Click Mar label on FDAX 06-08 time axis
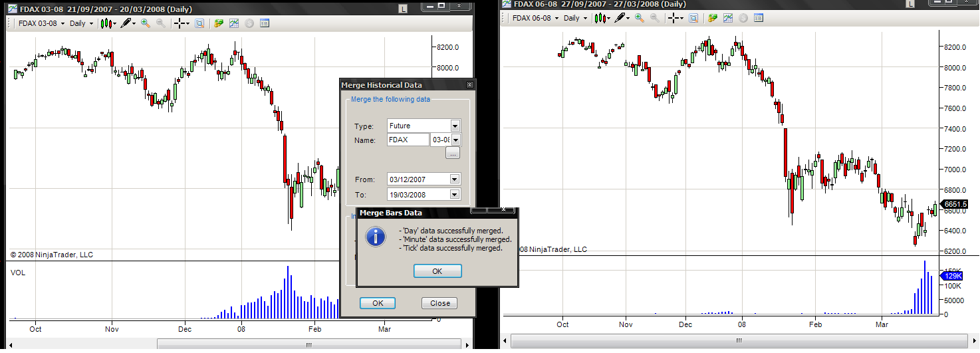The image size is (980, 353). (x=882, y=325)
